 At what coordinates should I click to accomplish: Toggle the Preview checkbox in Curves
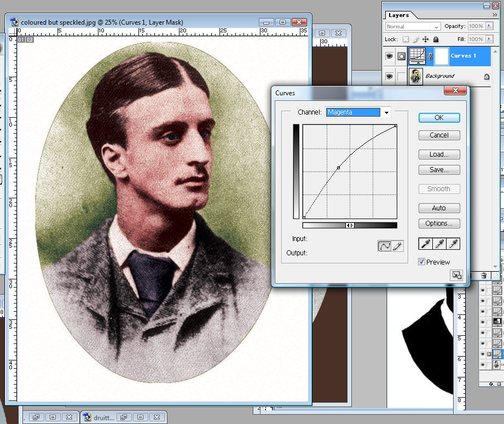(x=421, y=262)
